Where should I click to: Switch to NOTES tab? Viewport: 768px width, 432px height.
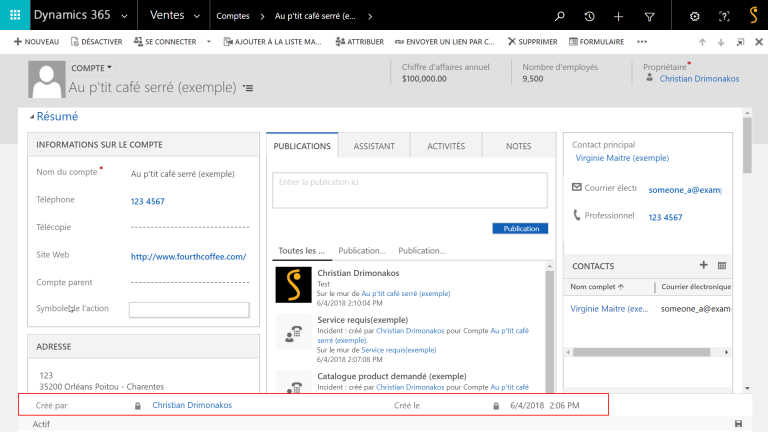click(518, 145)
